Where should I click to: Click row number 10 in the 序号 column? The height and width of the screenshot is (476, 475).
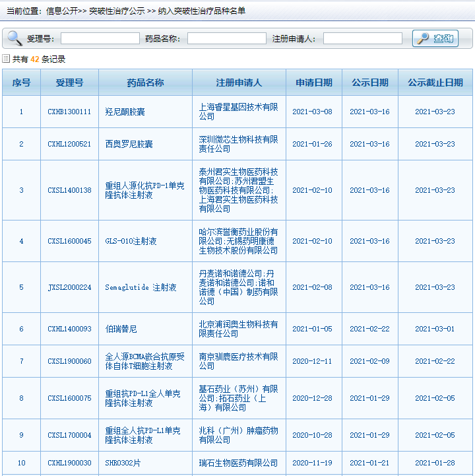21,463
